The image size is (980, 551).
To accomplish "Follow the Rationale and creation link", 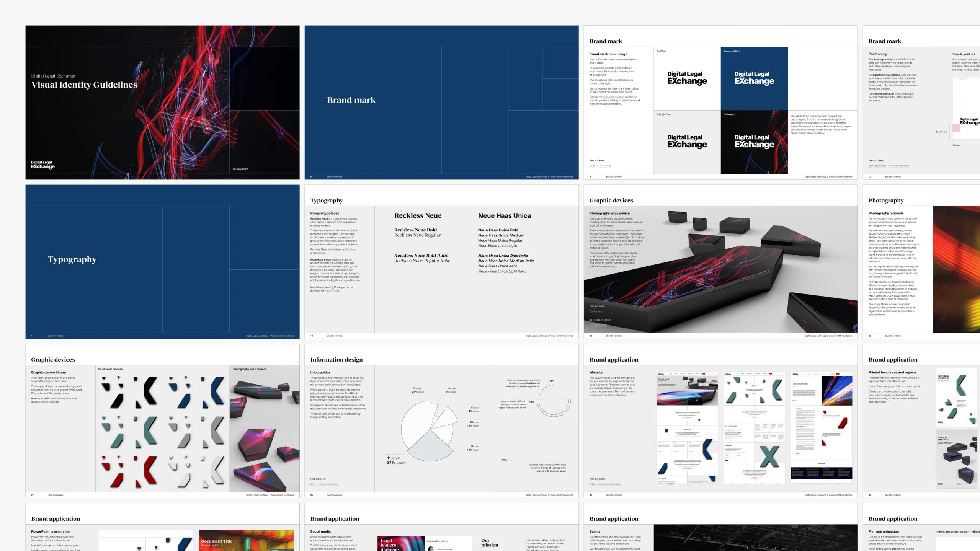I will [610, 484].
